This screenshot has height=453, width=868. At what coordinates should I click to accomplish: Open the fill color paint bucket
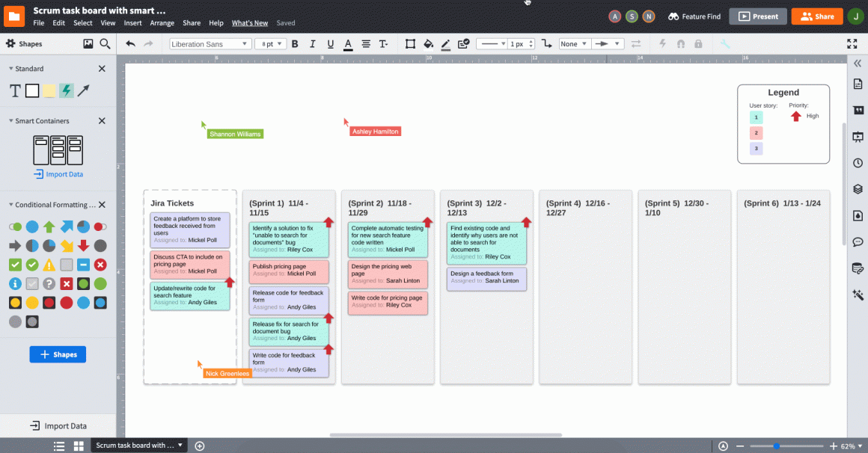(x=428, y=44)
